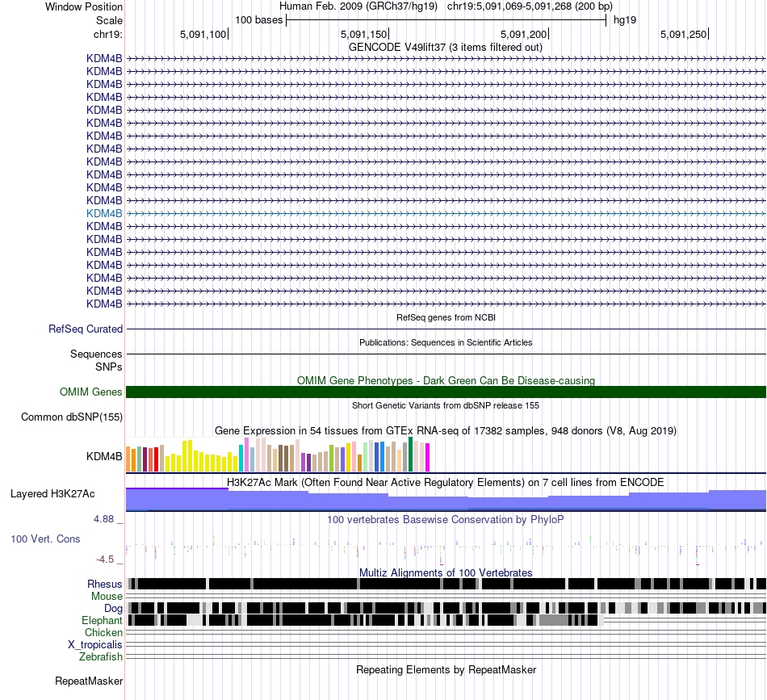This screenshot has height=700, width=767.
Task: Click the tall dark green GTEx expression bar
Action: coord(410,455)
